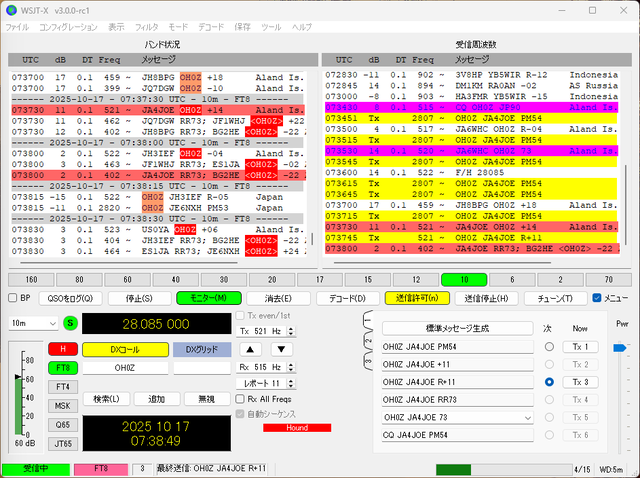Click the 標準メッセージ生成 button
The width and height of the screenshot is (640, 478).
coord(458,328)
